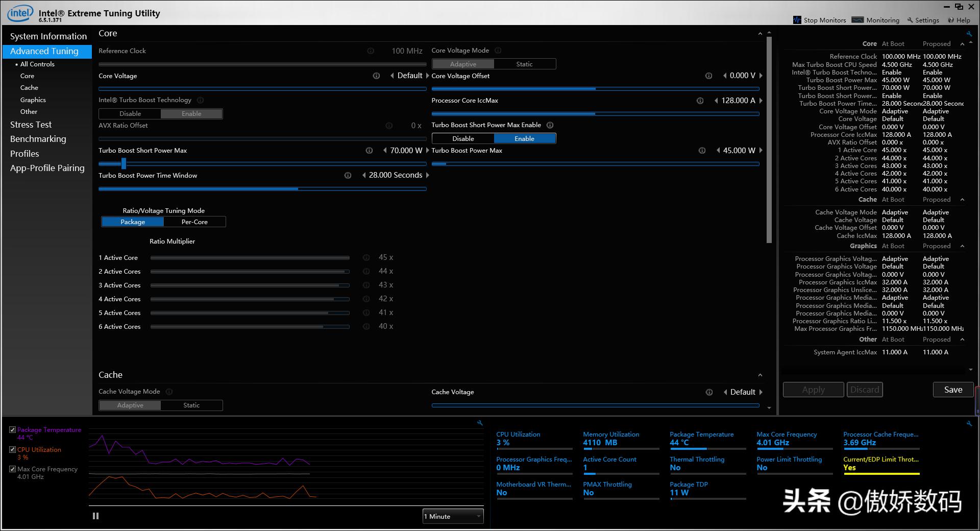Click the Help question mark icon

(x=951, y=20)
